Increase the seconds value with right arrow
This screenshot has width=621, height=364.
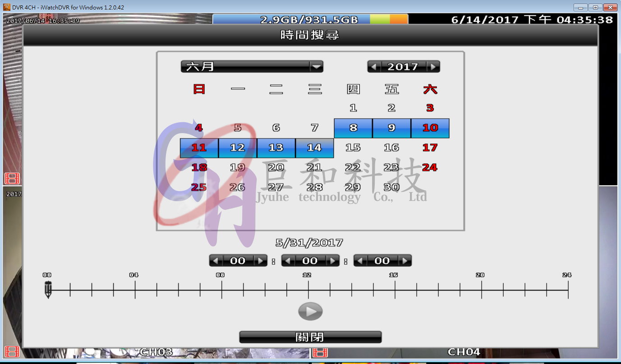point(405,261)
